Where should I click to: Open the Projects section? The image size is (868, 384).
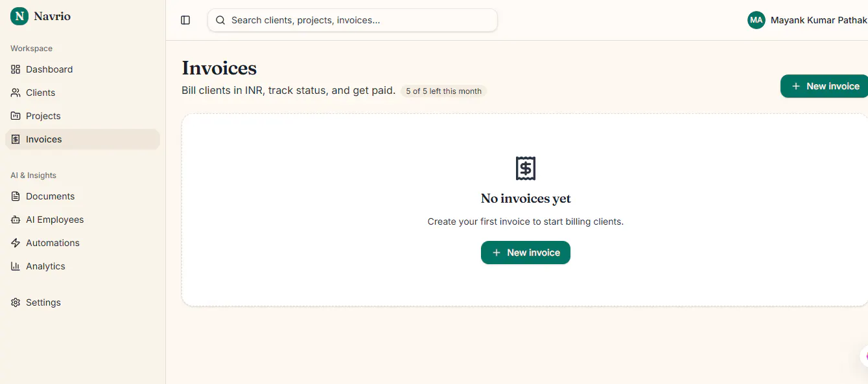82,116
